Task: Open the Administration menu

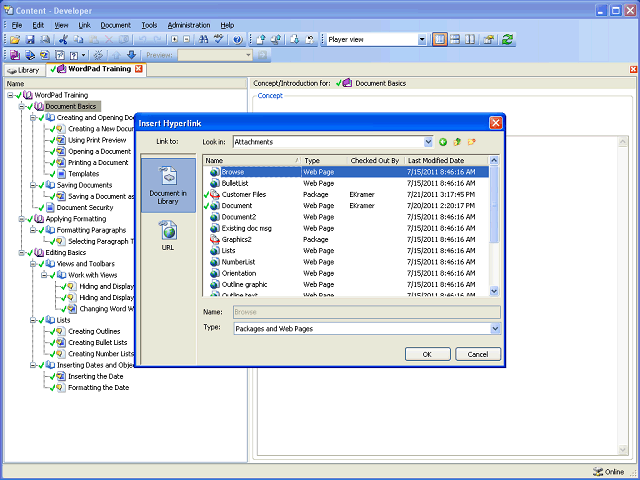Action: [x=189, y=24]
